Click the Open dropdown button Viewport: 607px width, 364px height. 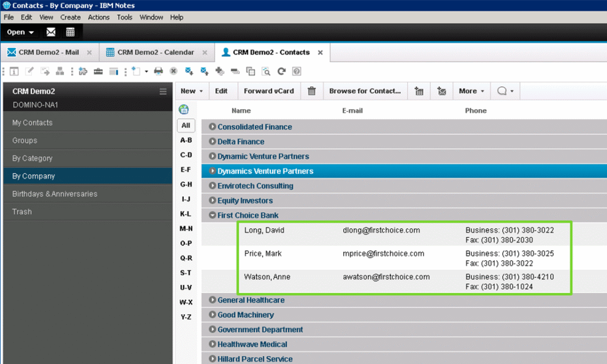(x=20, y=32)
